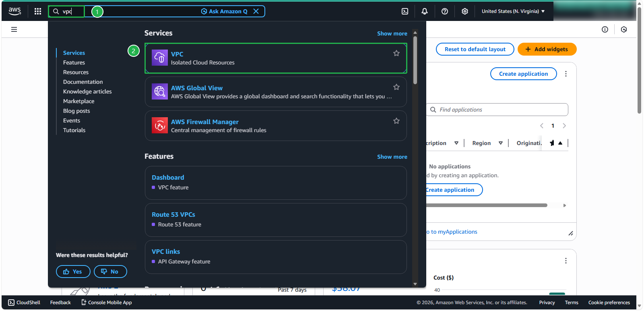This screenshot has width=644, height=311.
Task: Sort by Region column arrow
Action: (x=501, y=143)
